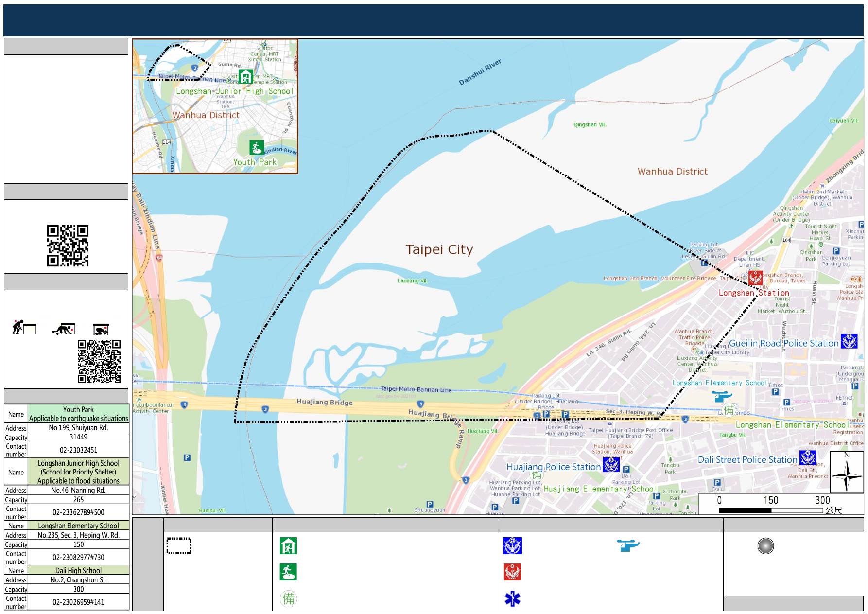The width and height of the screenshot is (868, 614).
Task: Click the upper QR code in left panel
Action: point(68,246)
